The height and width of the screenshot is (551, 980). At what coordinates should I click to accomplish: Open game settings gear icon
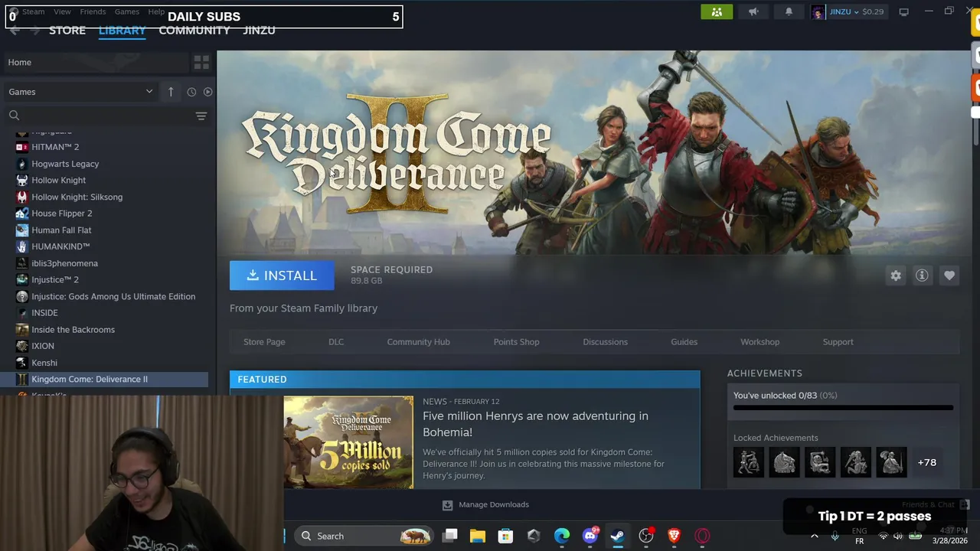(896, 275)
